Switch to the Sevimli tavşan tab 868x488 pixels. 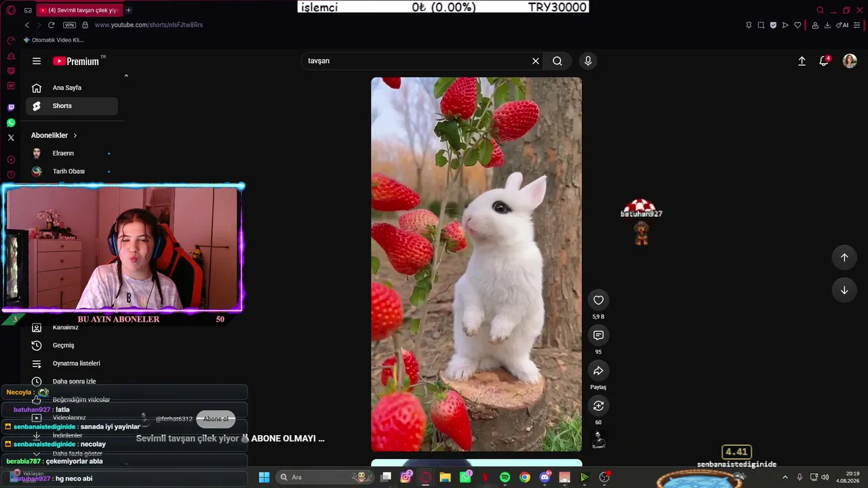78,10
